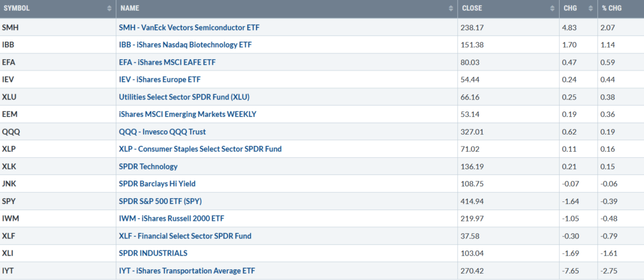Click IYT percent change -2.75
This screenshot has height=280, width=644.
point(609,271)
